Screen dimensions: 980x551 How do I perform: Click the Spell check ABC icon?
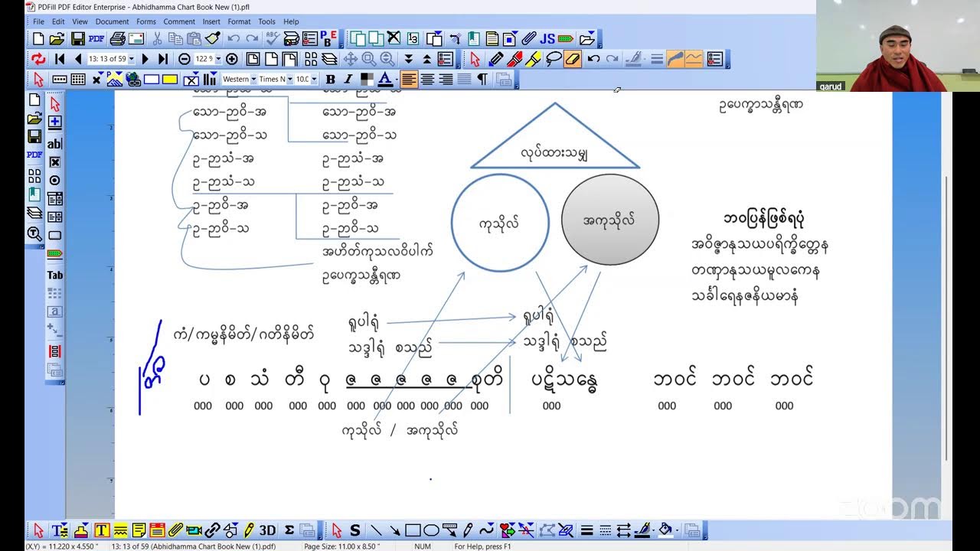click(272, 38)
